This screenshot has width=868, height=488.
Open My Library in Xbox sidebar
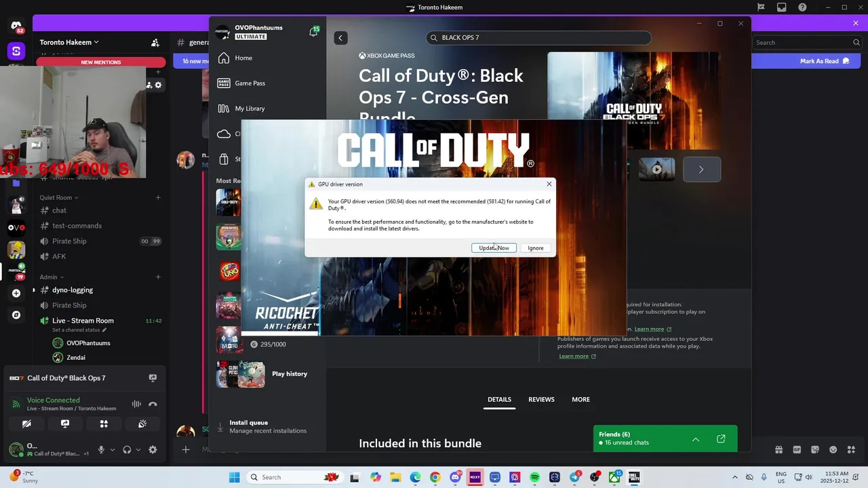pos(250,108)
